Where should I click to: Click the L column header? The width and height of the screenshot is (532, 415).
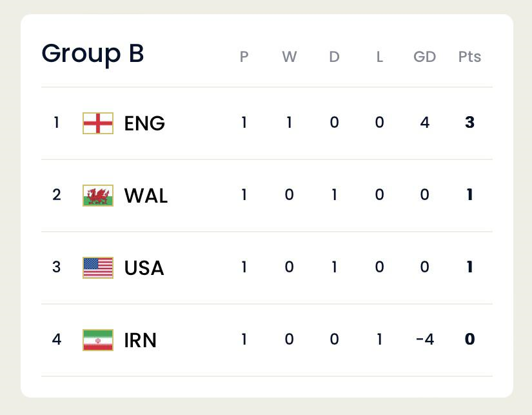(379, 57)
